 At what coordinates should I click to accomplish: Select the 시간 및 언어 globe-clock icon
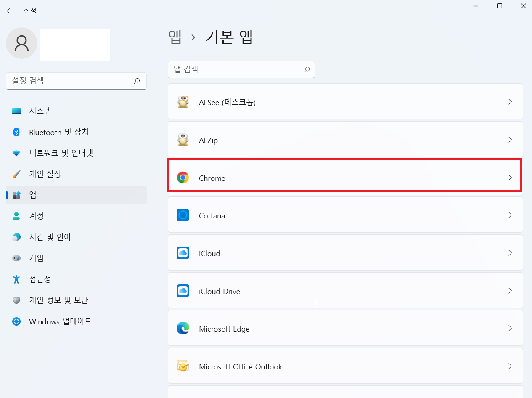[x=16, y=237]
